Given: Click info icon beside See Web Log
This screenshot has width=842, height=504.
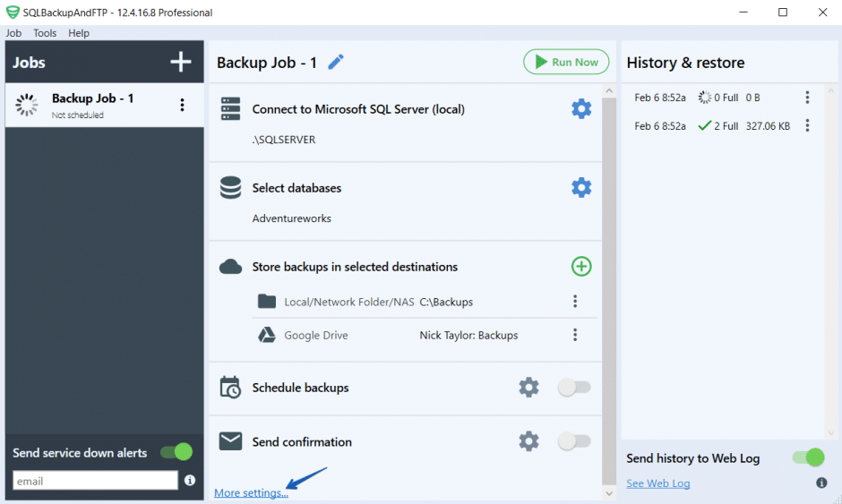Looking at the screenshot, I should point(821,483).
